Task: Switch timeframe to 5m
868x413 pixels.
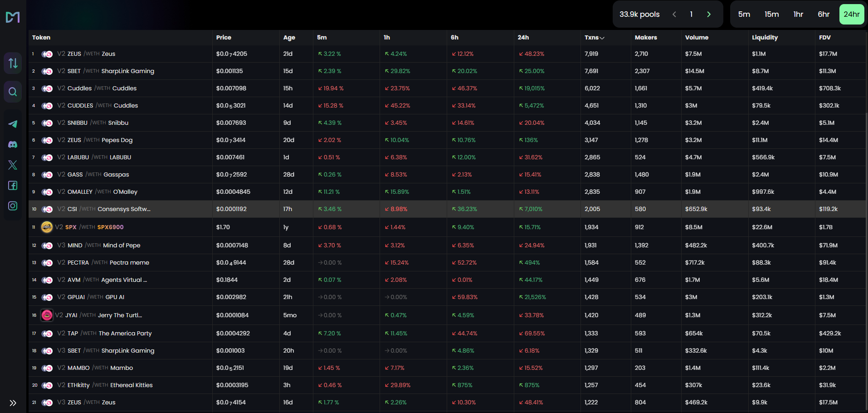Action: pyautogui.click(x=744, y=14)
